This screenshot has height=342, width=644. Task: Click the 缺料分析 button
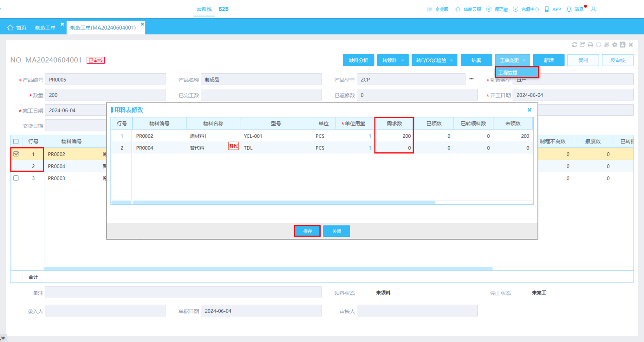click(x=358, y=60)
